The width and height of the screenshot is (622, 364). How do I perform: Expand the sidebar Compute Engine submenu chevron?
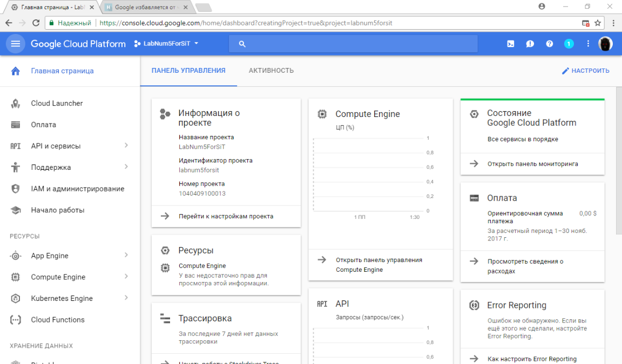[x=126, y=277]
